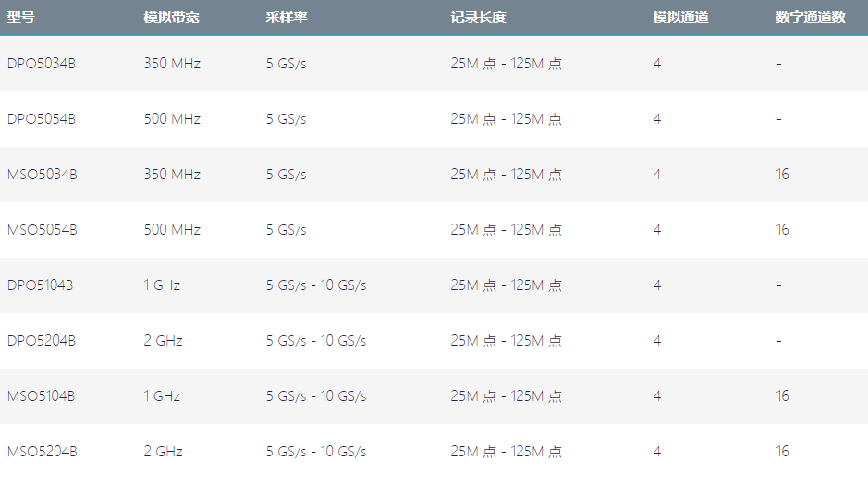Click the 数字通道数 column header
This screenshot has width=868, height=485.
(x=811, y=18)
